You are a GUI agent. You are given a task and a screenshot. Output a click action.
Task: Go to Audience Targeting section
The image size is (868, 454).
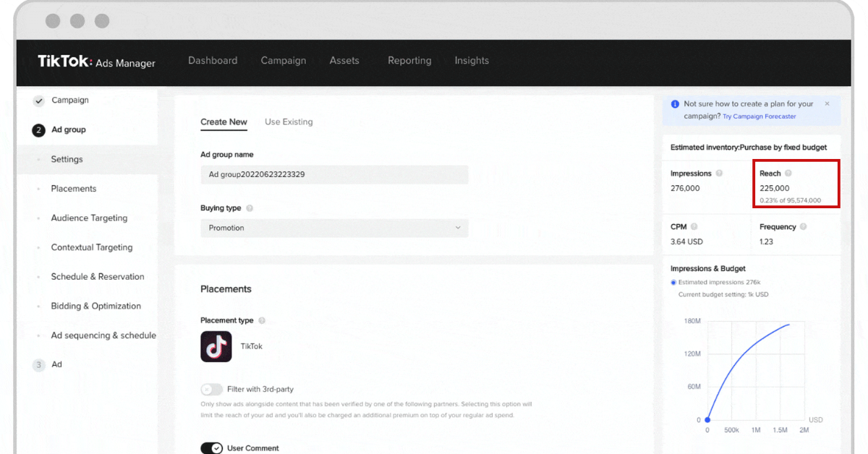tap(89, 218)
